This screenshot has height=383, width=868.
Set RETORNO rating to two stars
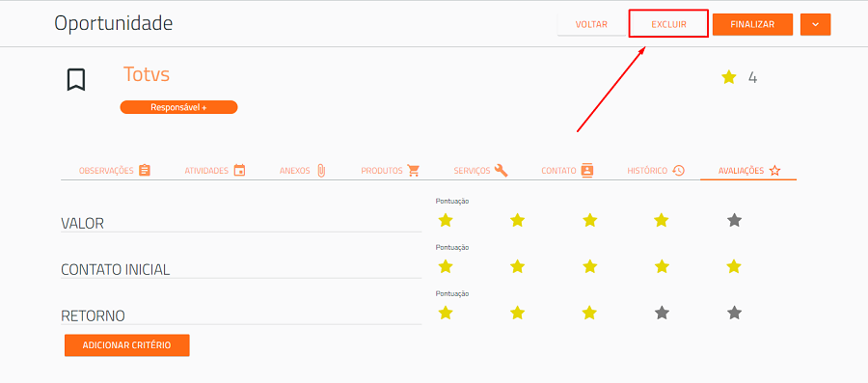pos(518,314)
